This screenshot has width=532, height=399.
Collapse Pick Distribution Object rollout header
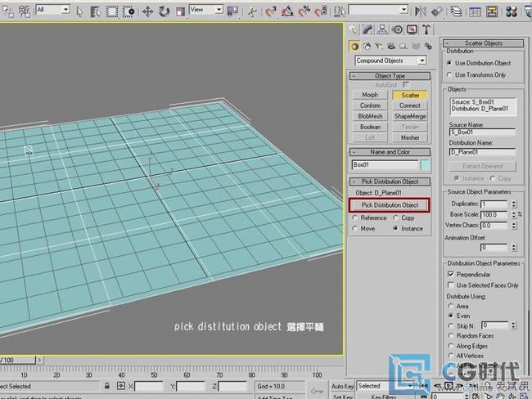[390, 182]
